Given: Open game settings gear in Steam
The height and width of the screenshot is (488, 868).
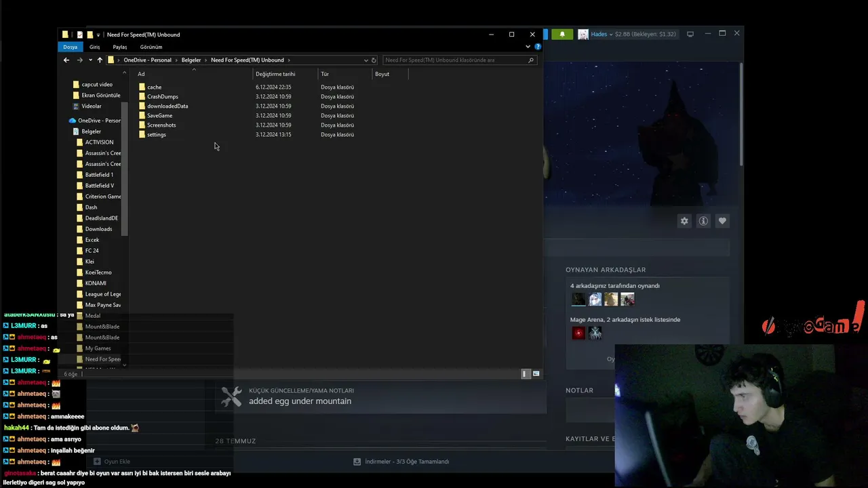Looking at the screenshot, I should tap(684, 221).
